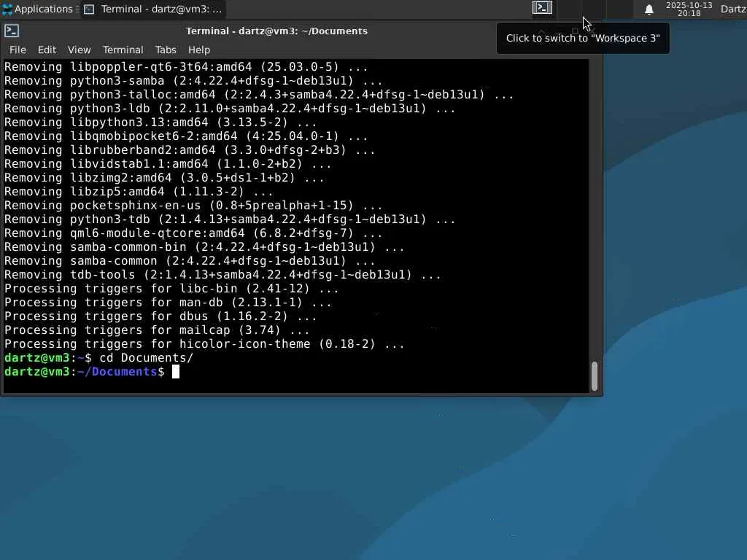This screenshot has height=560, width=747.
Task: Click the 'Removing python3-ldb' line
Action: point(230,108)
